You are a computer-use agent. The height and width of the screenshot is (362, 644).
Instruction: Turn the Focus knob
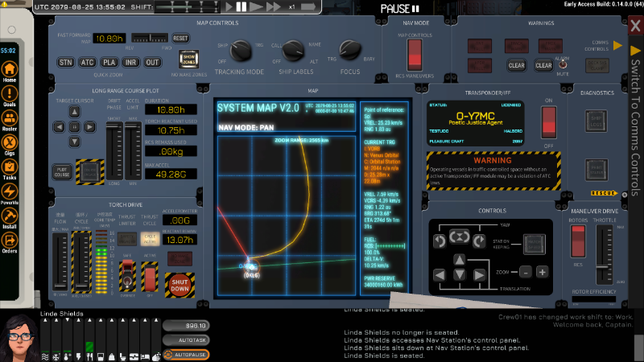350,50
